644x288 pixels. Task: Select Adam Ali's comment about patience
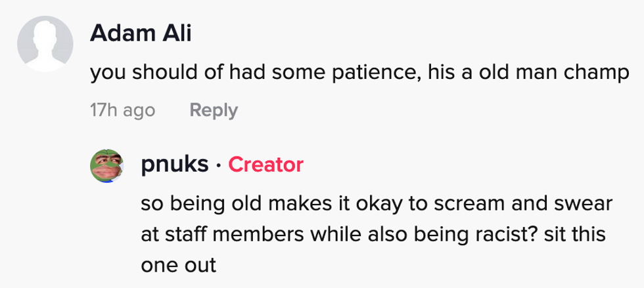click(x=359, y=73)
